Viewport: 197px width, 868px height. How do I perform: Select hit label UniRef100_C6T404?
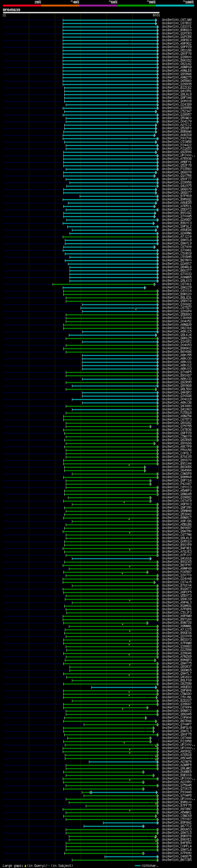[177, 247]
